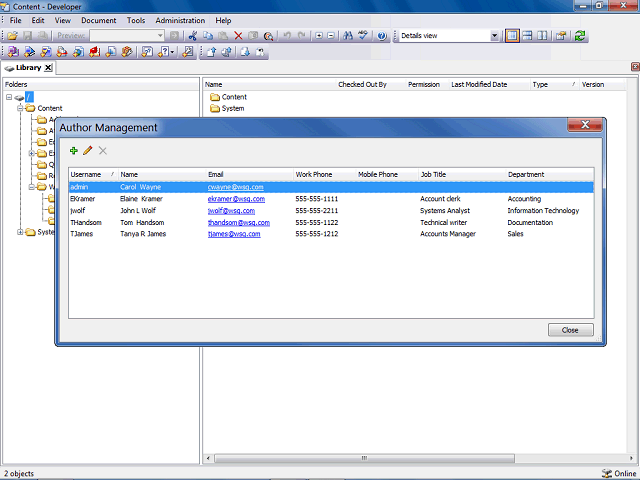Viewport: 640px width, 480px height.
Task: Click the single document down-arrow check-out icon
Action: 245,52
